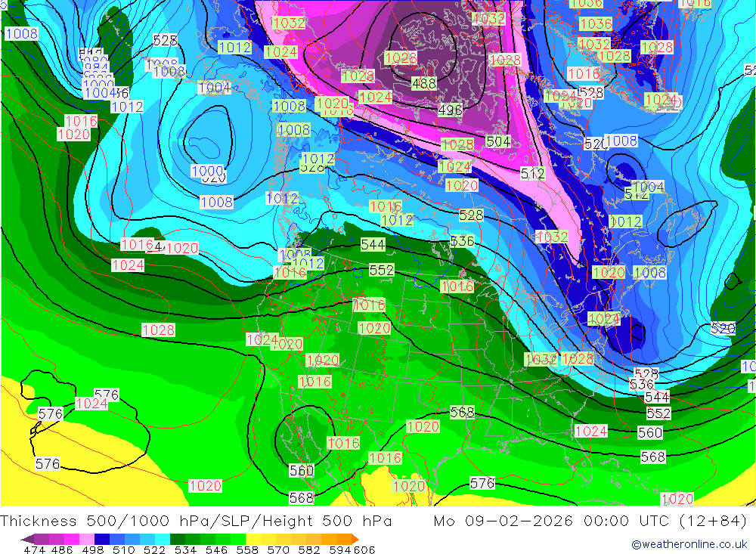The width and height of the screenshot is (756, 554).
Task: Click the '488' height contour label
Action: click(x=424, y=83)
